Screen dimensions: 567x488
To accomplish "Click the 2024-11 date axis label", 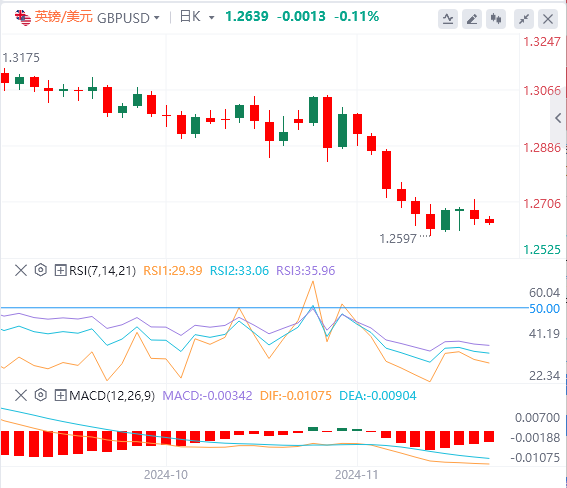I will (357, 475).
